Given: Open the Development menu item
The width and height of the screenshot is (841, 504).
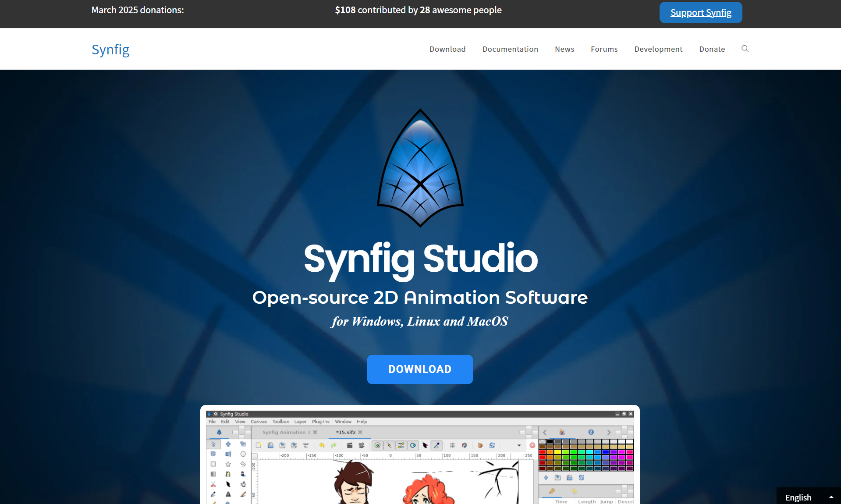Looking at the screenshot, I should tap(658, 49).
